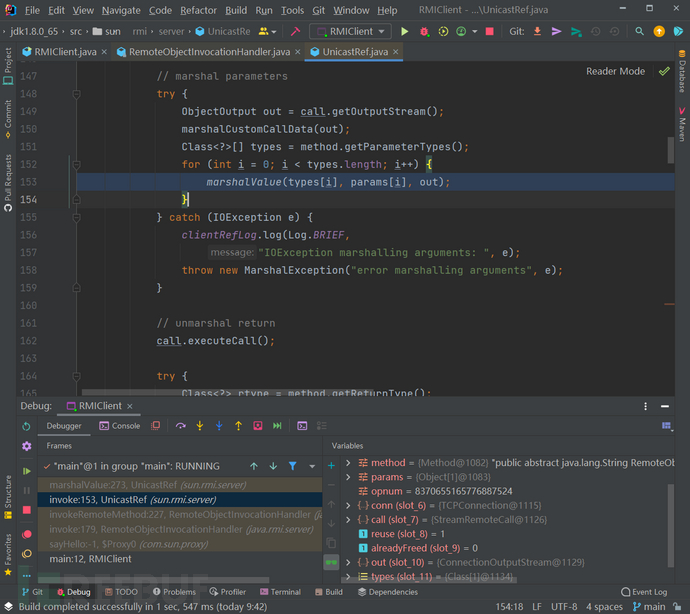Screen dimensions: 690x614
Task: Run with Coverage icon
Action: (x=443, y=31)
